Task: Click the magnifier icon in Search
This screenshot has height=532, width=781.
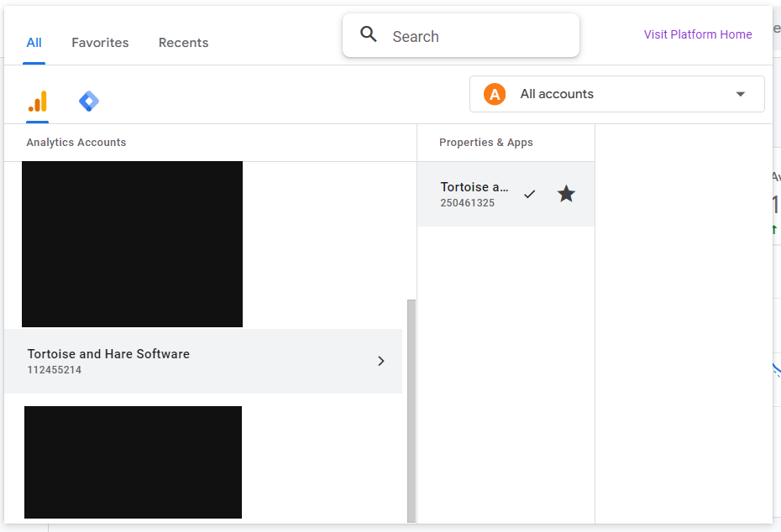Action: [369, 34]
